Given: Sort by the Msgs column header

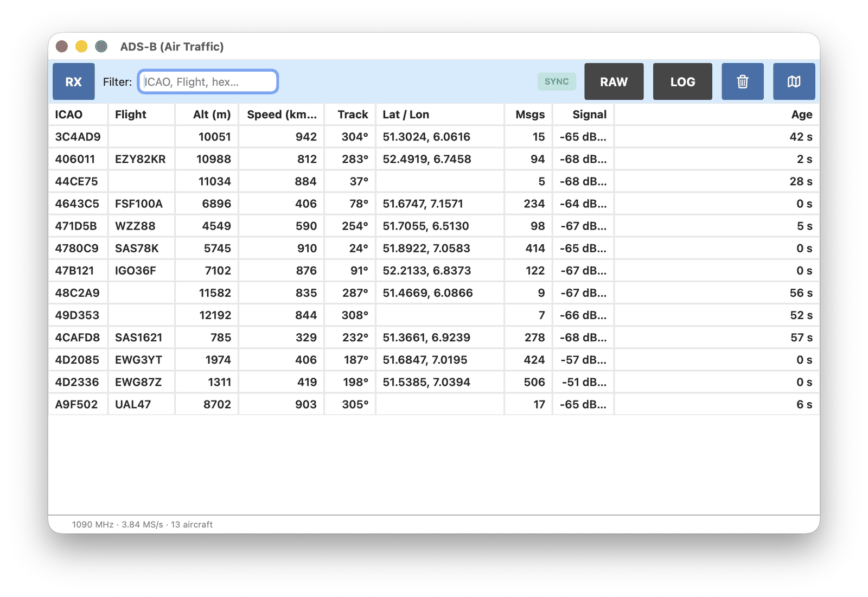Looking at the screenshot, I should [x=528, y=115].
